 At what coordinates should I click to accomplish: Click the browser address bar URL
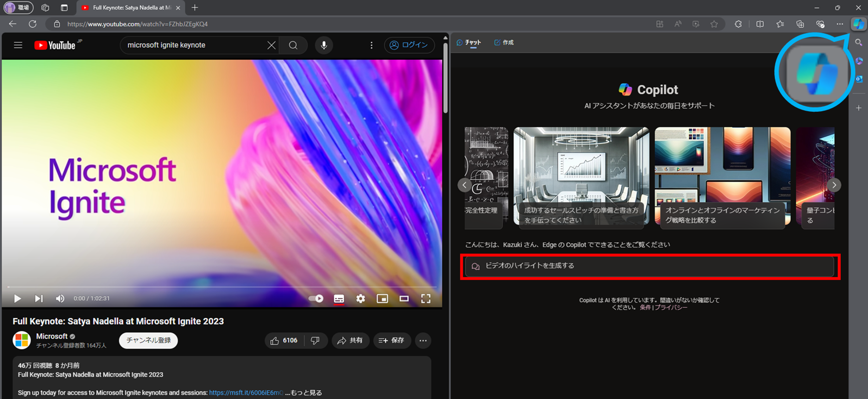[138, 24]
